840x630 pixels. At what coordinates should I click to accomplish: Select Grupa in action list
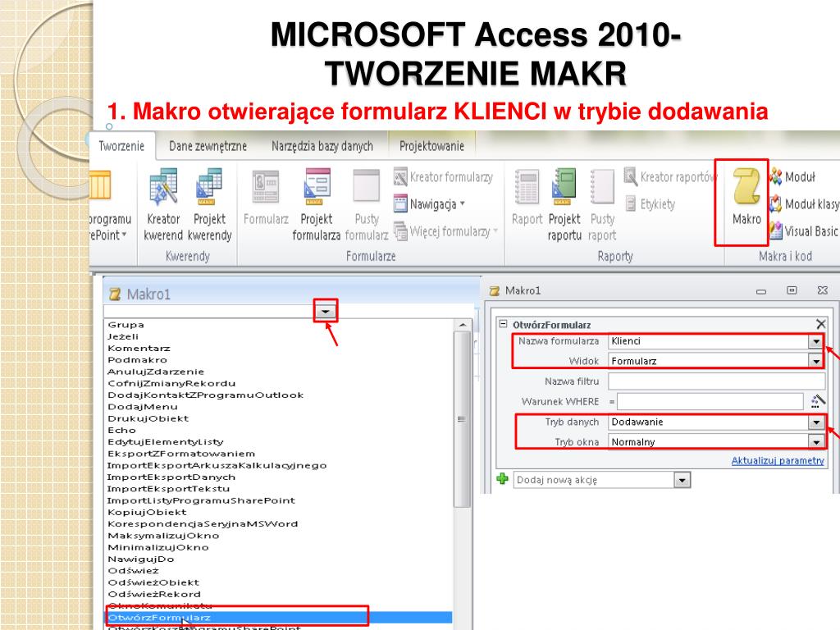point(126,325)
